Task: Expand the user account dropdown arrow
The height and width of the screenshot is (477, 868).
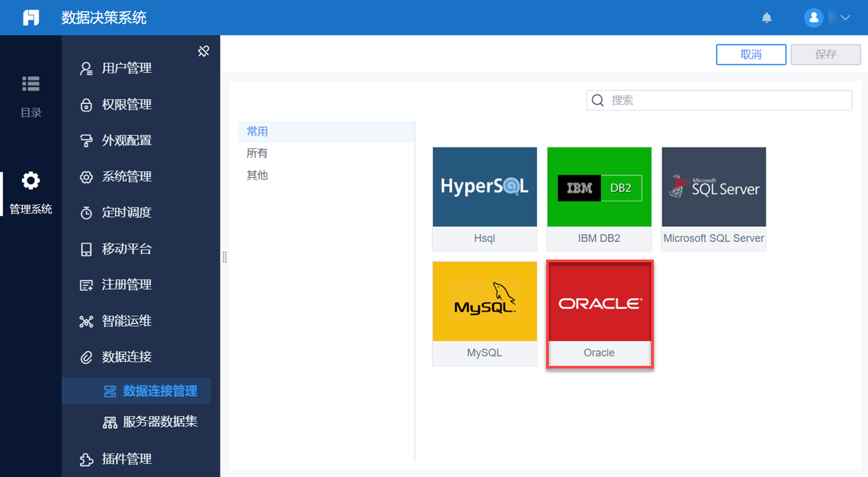Action: point(845,18)
